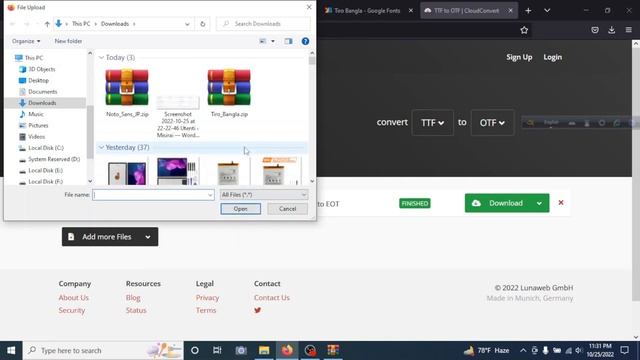Image resolution: width=640 pixels, height=360 pixels.
Task: Click the File name input field
Action: coord(150,195)
